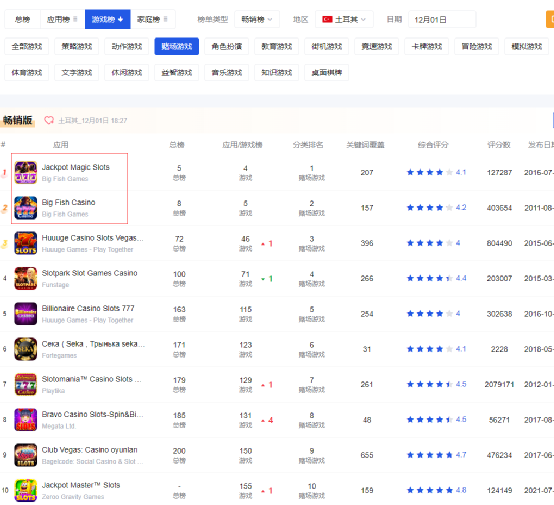The width and height of the screenshot is (554, 505).
Task: Open Billionaire Casino Slots 777 title
Action: click(88, 308)
